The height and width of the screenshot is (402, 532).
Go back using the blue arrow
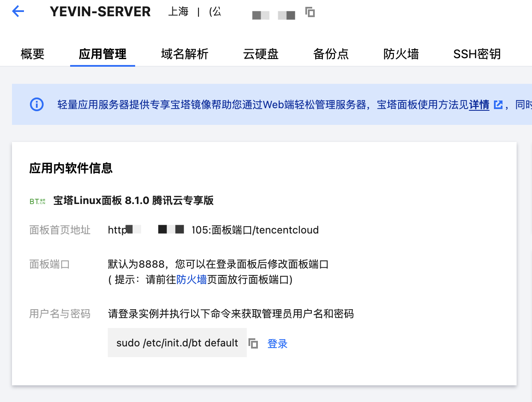[18, 12]
